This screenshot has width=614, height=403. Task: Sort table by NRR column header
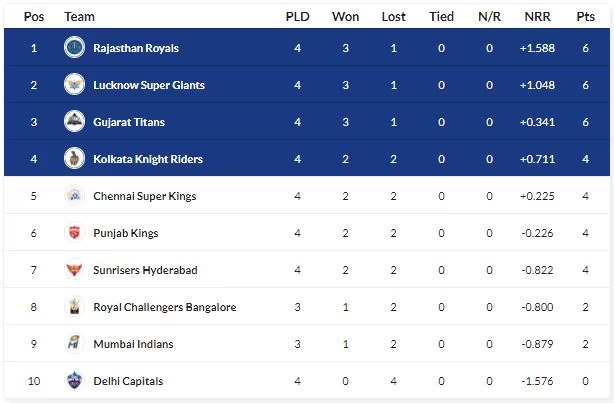coord(537,16)
